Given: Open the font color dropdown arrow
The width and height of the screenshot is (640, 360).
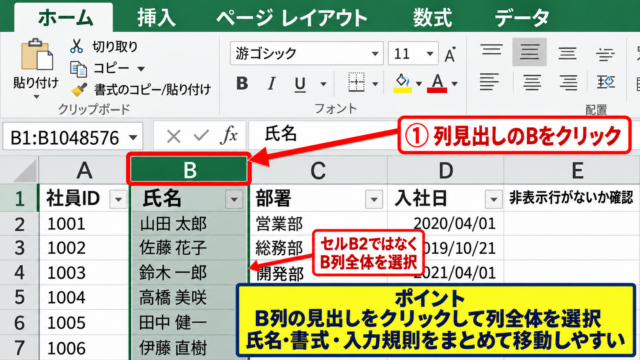Looking at the screenshot, I should click(x=454, y=84).
